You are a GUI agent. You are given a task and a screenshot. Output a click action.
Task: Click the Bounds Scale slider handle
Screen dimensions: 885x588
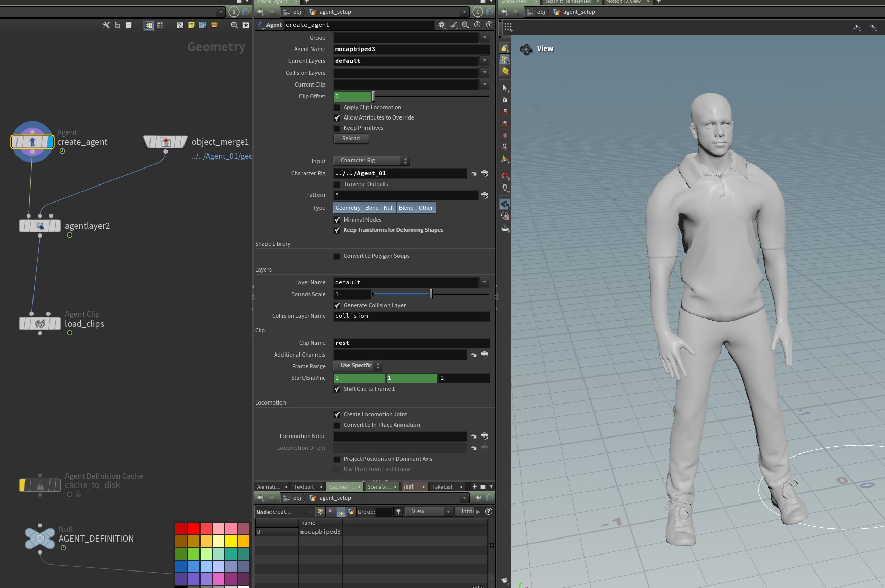pos(431,294)
